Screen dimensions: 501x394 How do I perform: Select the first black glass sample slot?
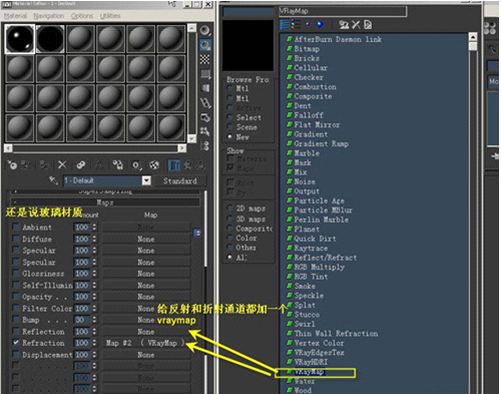coord(20,39)
